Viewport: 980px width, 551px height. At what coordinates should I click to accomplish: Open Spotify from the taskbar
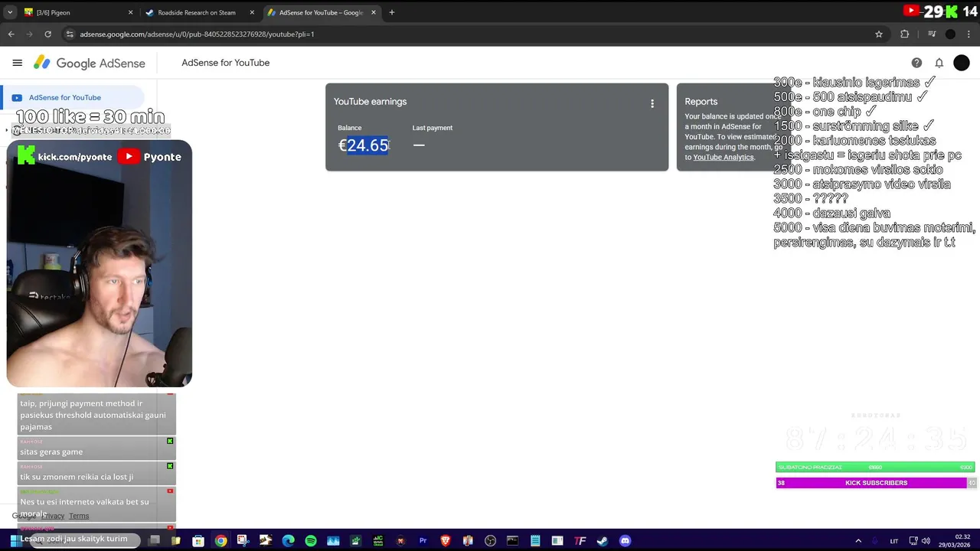click(311, 541)
